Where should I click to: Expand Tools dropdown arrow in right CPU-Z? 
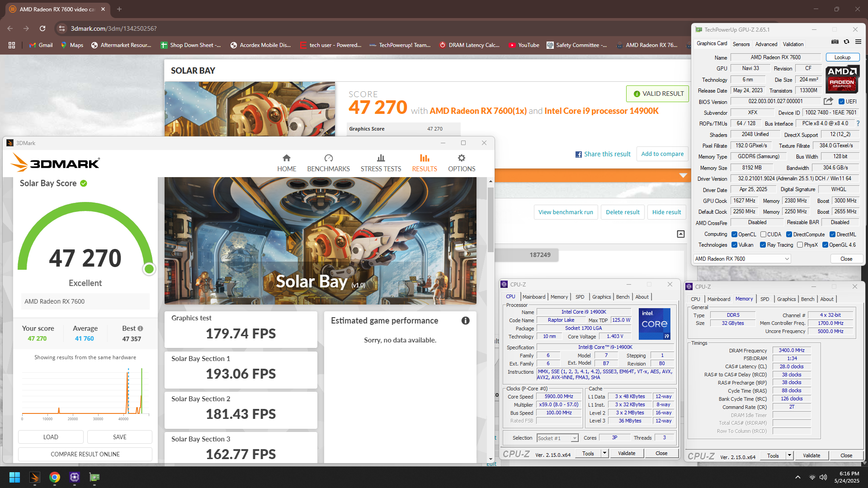789,455
